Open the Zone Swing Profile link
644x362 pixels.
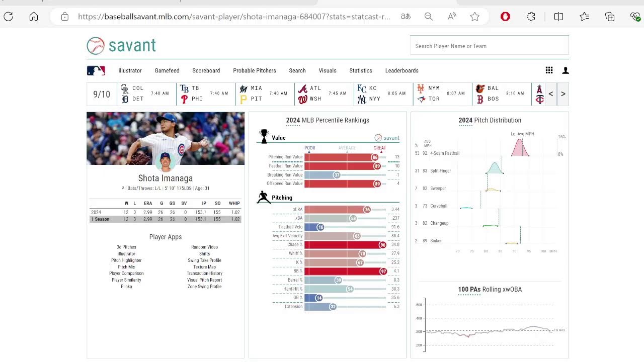(x=204, y=287)
